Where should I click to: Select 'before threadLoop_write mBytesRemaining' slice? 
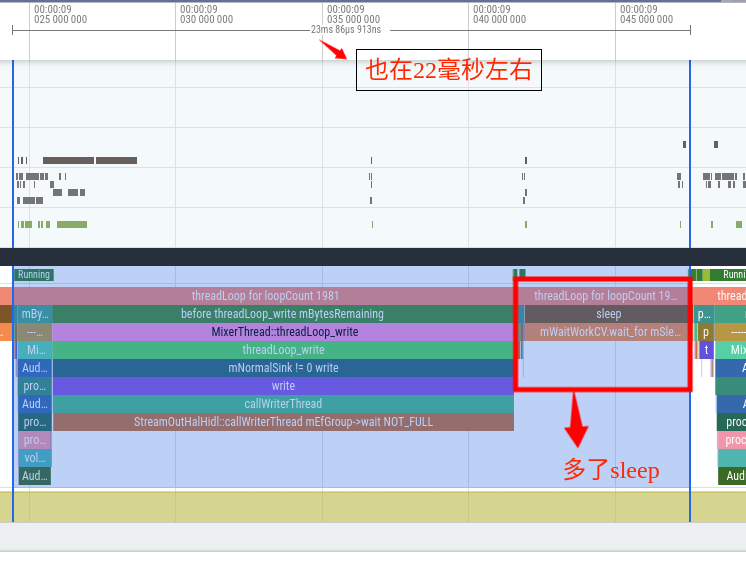283,314
